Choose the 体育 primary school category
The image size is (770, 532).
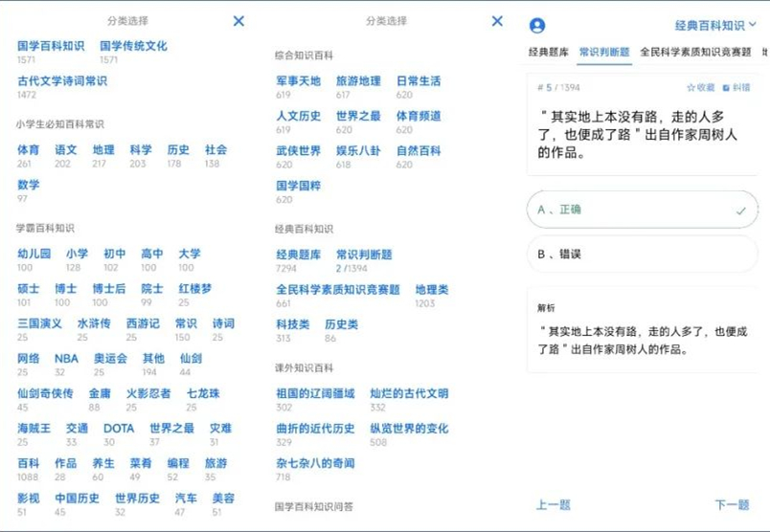point(28,149)
